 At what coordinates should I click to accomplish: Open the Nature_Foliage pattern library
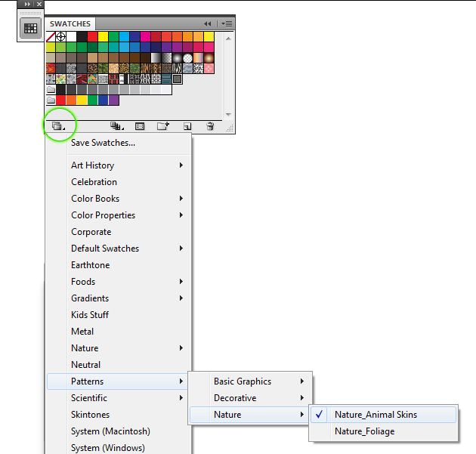(x=383, y=431)
